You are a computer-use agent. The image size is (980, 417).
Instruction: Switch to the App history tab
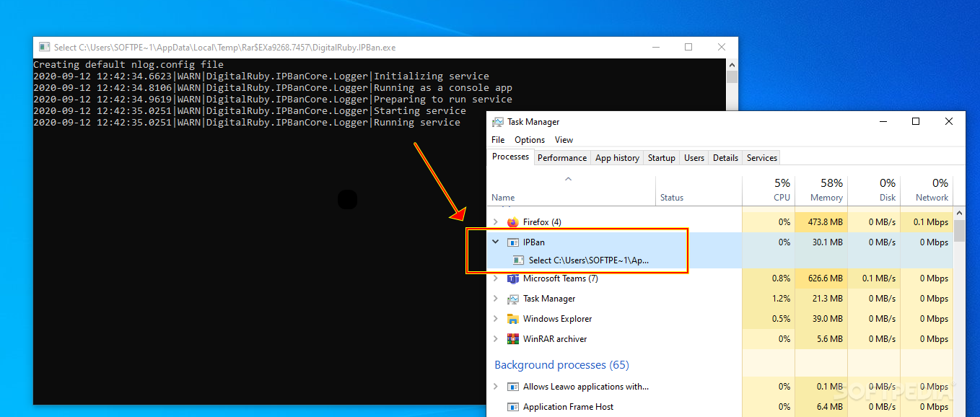click(x=617, y=158)
